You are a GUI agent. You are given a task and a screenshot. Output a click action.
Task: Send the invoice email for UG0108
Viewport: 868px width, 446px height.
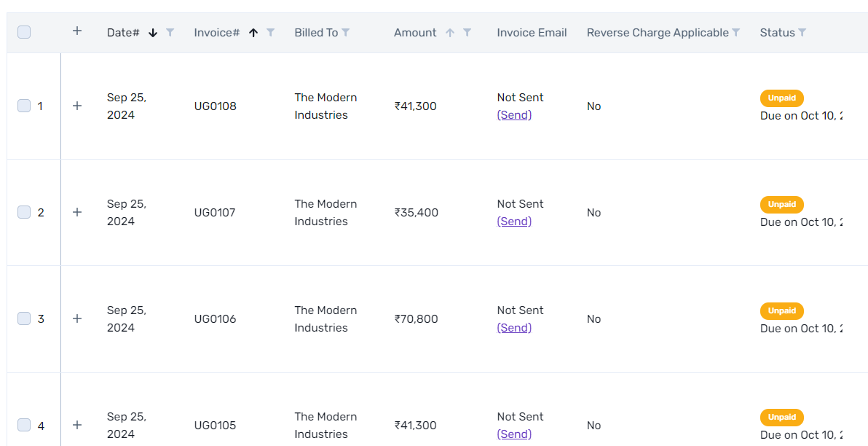(514, 115)
